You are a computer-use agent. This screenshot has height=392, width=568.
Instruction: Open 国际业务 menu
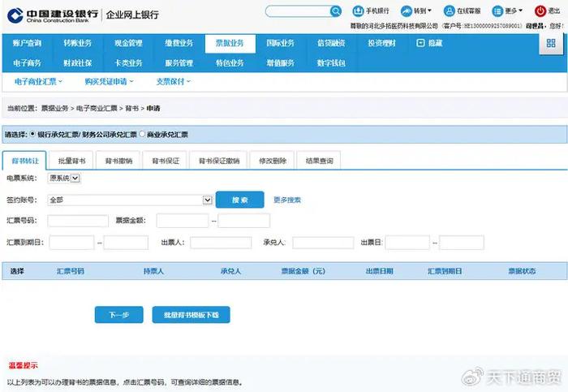pos(281,43)
